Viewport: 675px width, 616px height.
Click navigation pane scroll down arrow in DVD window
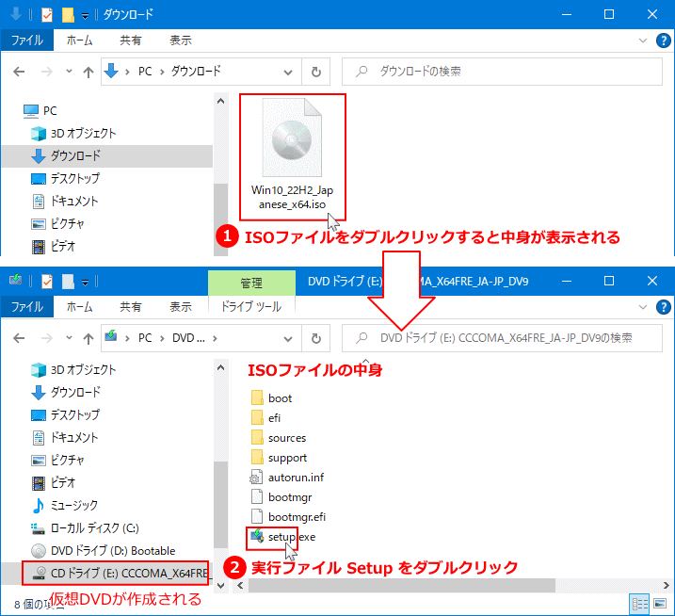(221, 586)
